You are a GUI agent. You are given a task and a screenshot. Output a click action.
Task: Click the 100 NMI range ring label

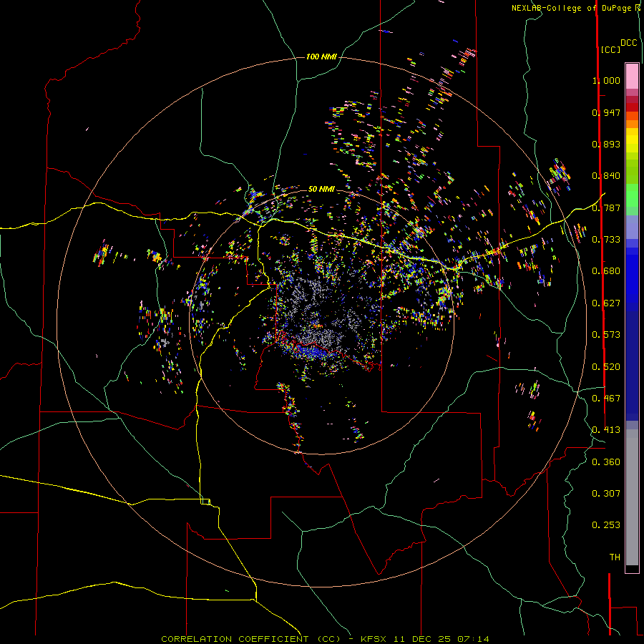tap(321, 57)
